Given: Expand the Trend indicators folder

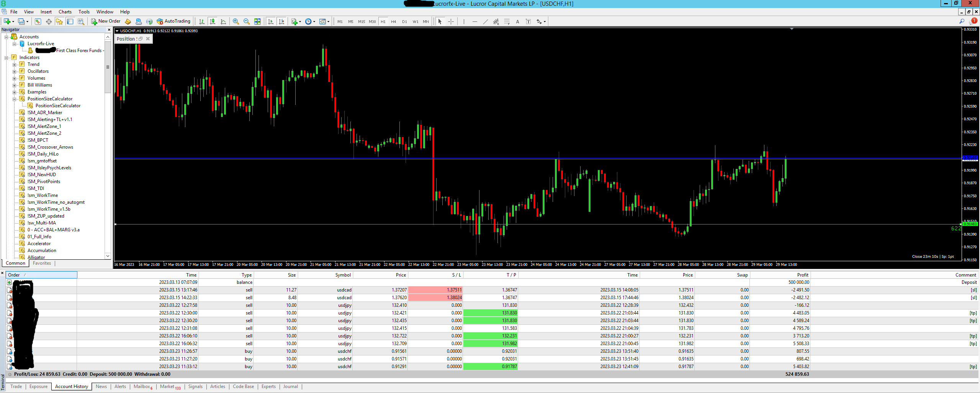Looking at the screenshot, I should (14, 64).
